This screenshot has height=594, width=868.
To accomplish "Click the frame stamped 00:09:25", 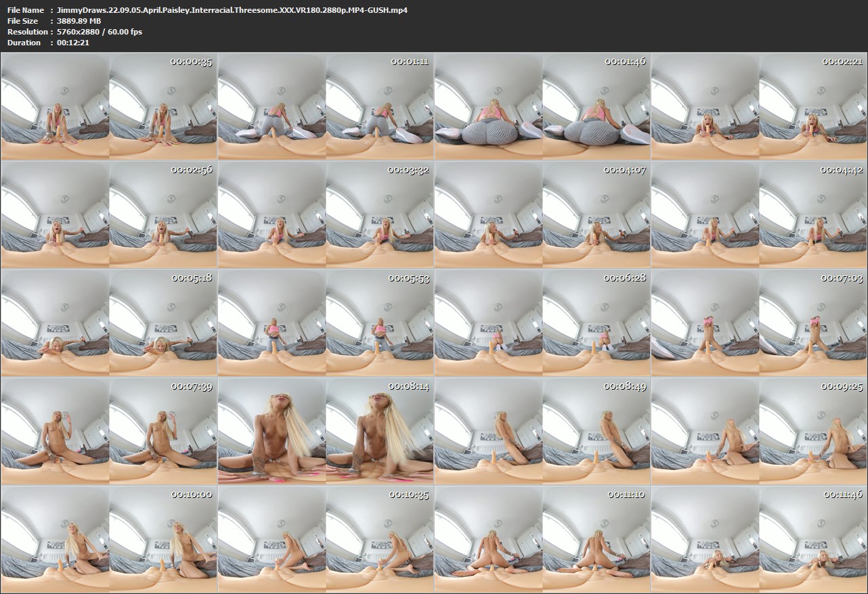I will coord(758,432).
